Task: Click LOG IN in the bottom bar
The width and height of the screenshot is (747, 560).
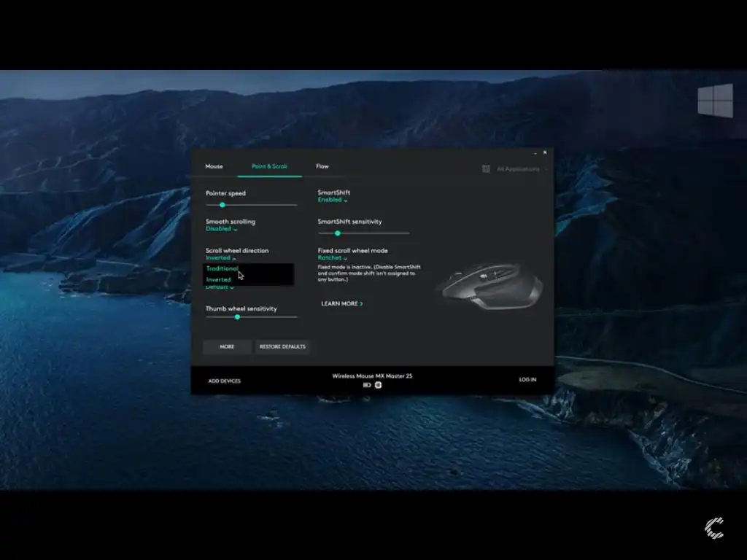Action: (x=527, y=379)
